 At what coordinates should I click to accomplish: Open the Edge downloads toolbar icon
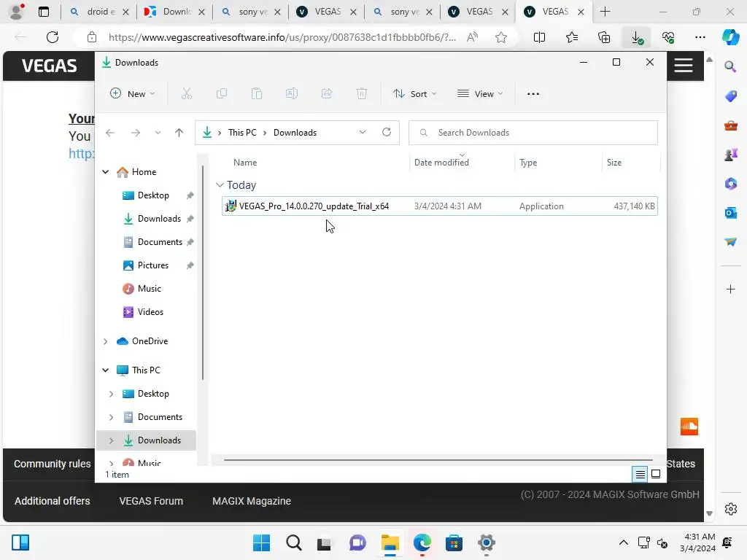pyautogui.click(x=636, y=37)
